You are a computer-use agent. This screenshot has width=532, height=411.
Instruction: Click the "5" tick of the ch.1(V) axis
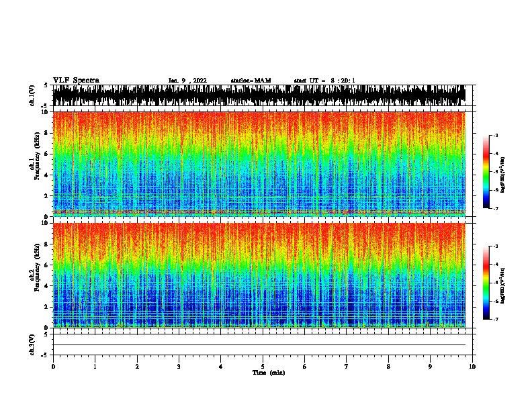(x=46, y=85)
